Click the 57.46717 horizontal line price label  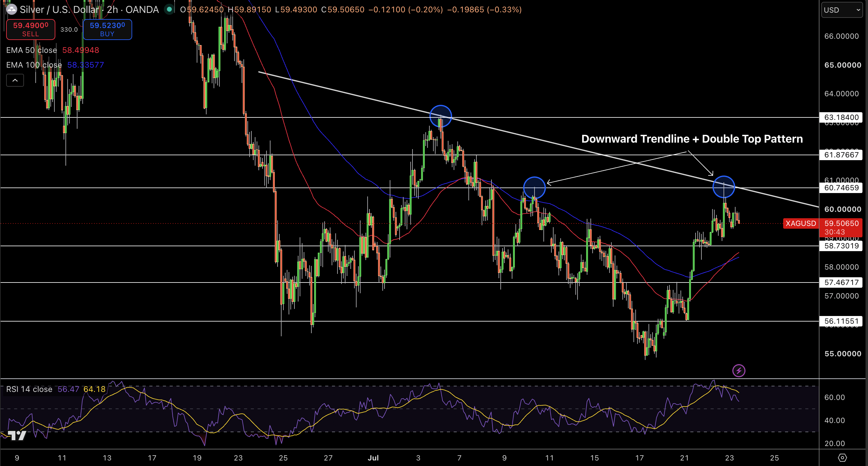(841, 282)
